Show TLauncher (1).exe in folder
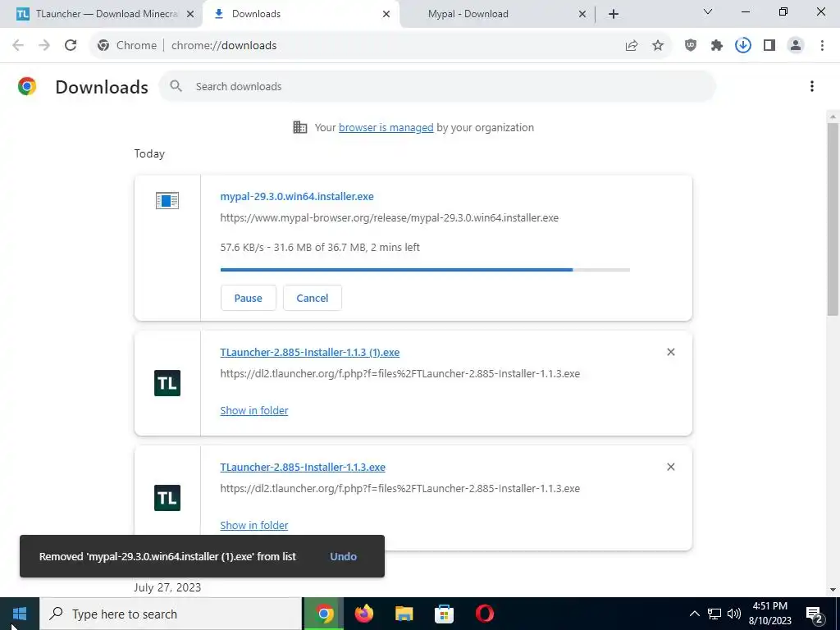The height and width of the screenshot is (630, 840). click(x=254, y=410)
